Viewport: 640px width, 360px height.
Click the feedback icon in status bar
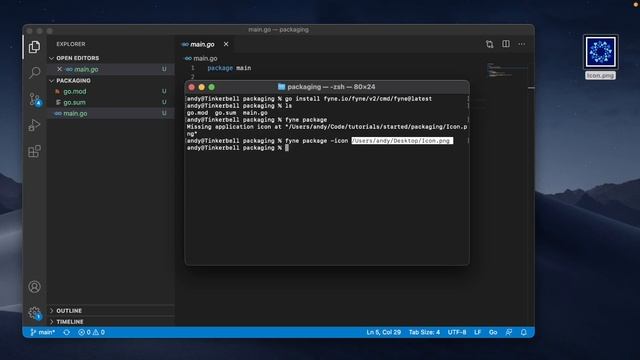coord(509,332)
